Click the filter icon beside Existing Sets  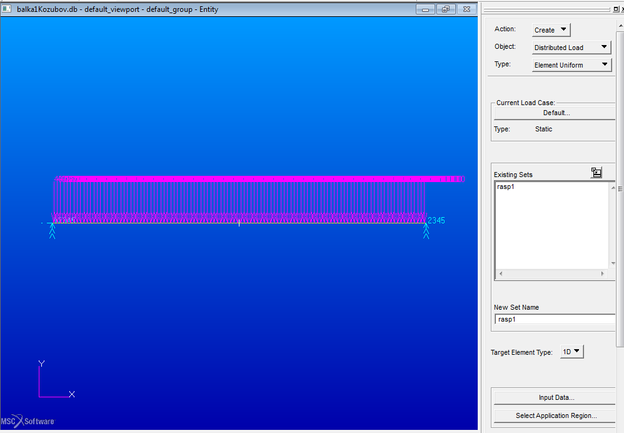point(596,172)
